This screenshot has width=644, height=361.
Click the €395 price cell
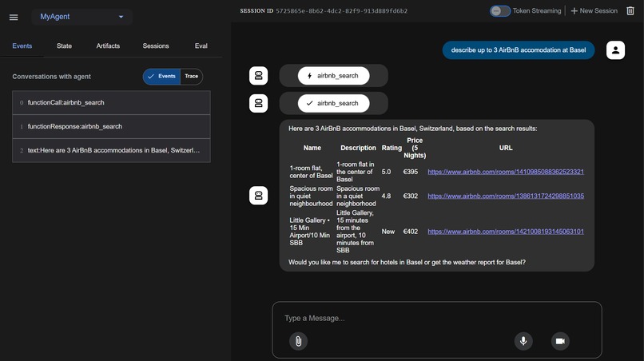[411, 172]
